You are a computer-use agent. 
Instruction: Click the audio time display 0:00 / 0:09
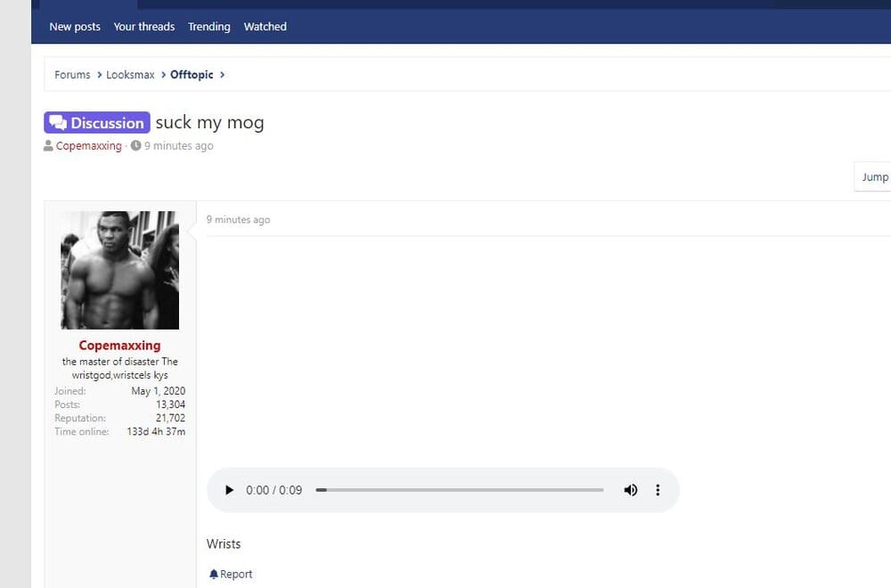pyautogui.click(x=274, y=490)
